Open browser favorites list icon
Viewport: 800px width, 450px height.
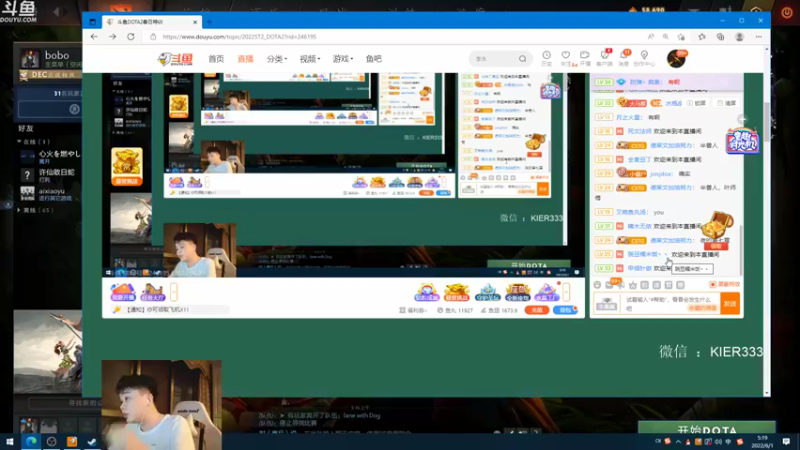point(703,37)
